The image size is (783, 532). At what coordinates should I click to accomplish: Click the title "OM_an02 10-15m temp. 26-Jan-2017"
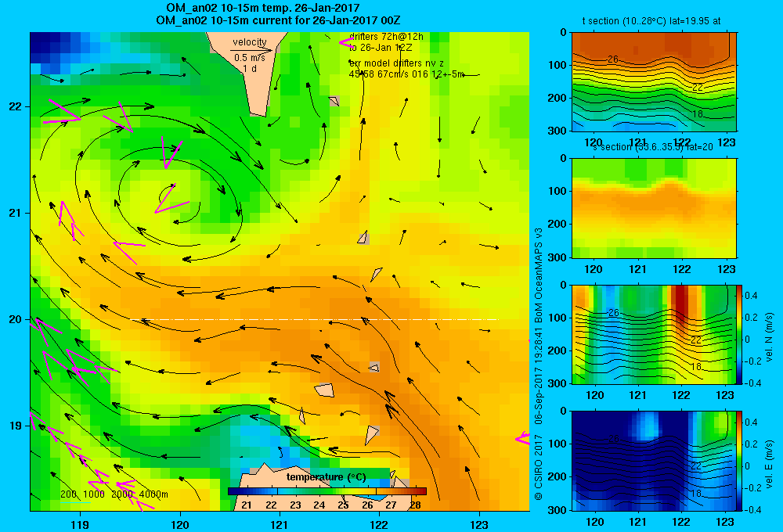(x=262, y=8)
